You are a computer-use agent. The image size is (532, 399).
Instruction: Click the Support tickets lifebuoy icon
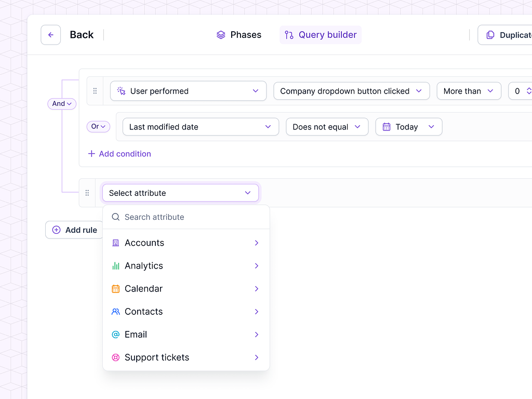click(x=116, y=357)
